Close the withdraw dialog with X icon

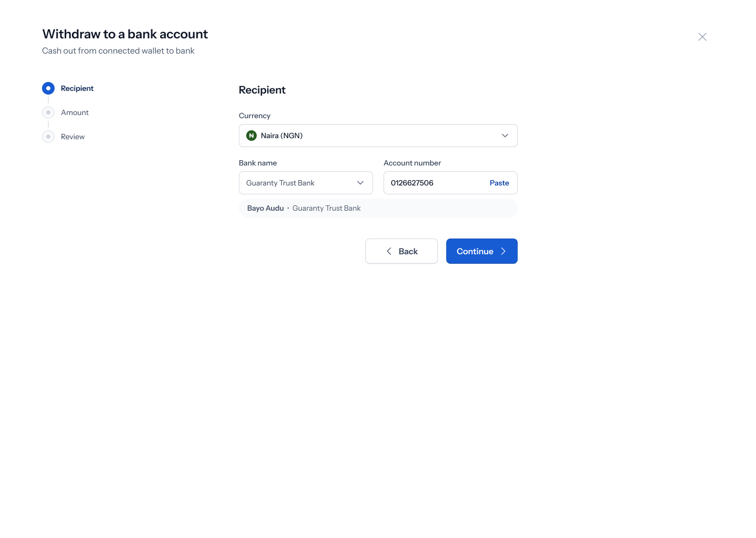click(702, 37)
